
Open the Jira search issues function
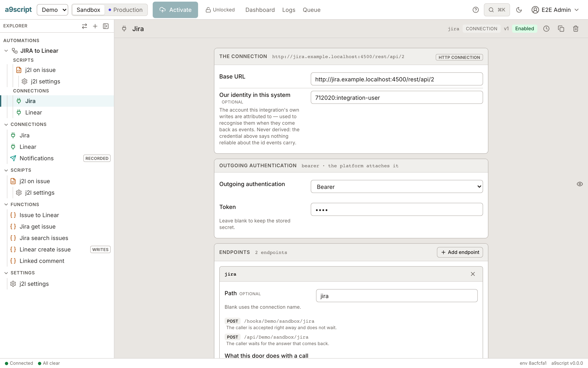[44, 238]
